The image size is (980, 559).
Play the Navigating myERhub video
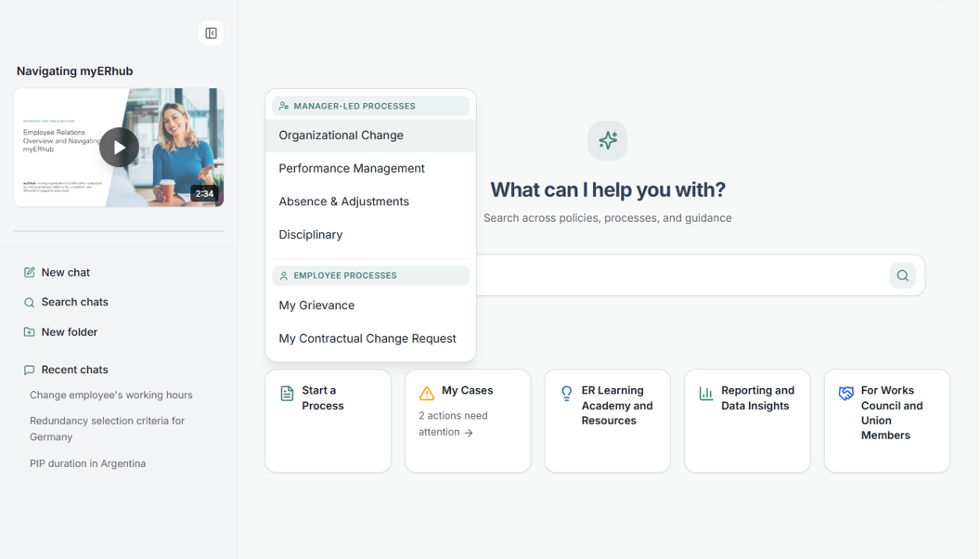coord(119,148)
